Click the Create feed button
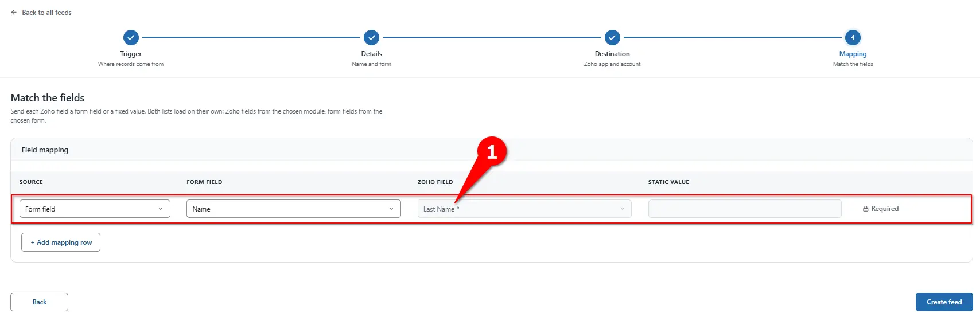The width and height of the screenshot is (980, 317). click(944, 302)
